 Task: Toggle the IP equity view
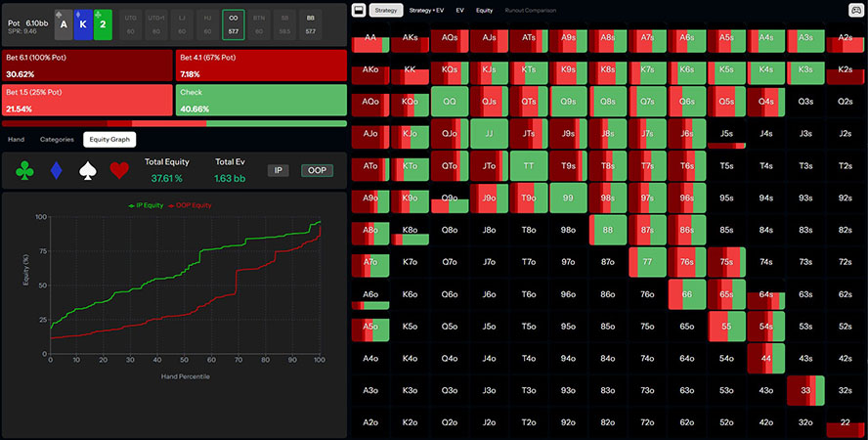(279, 170)
